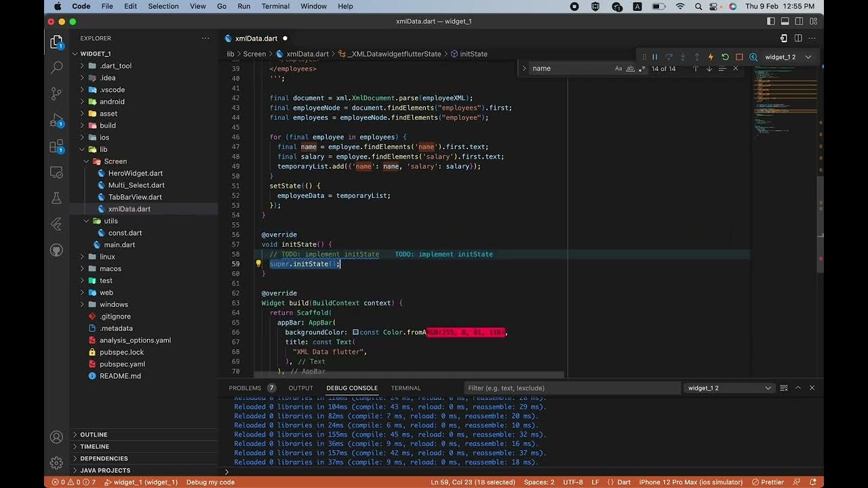868x488 pixels.
Task: Open the widget inspector from the debug toolbar
Action: pos(753,57)
